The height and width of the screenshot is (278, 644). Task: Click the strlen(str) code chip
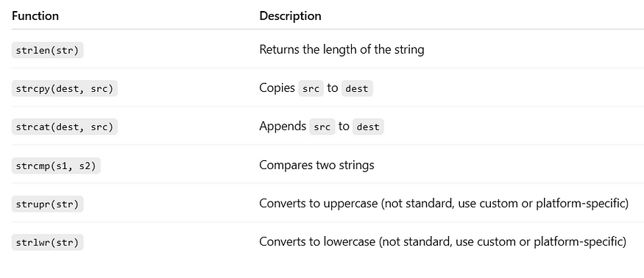click(x=47, y=50)
